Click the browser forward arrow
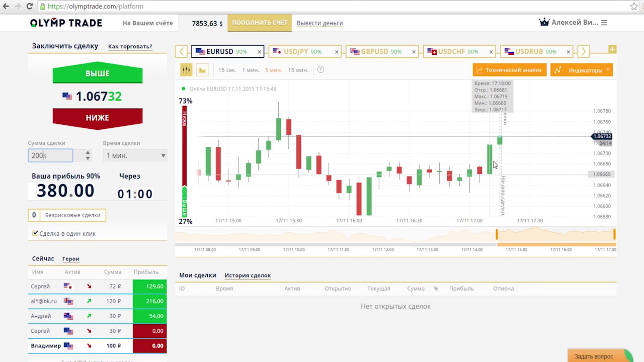The width and height of the screenshot is (644, 362). point(18,7)
